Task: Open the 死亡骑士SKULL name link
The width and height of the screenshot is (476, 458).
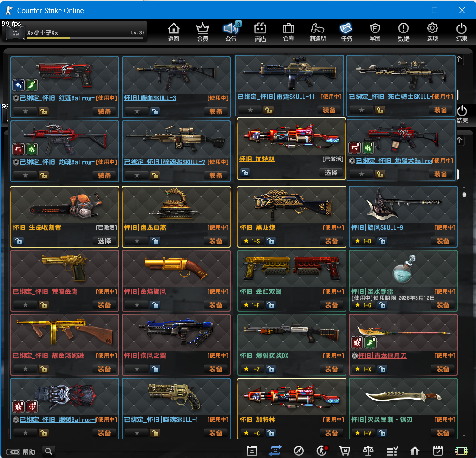Action: pyautogui.click(x=391, y=97)
